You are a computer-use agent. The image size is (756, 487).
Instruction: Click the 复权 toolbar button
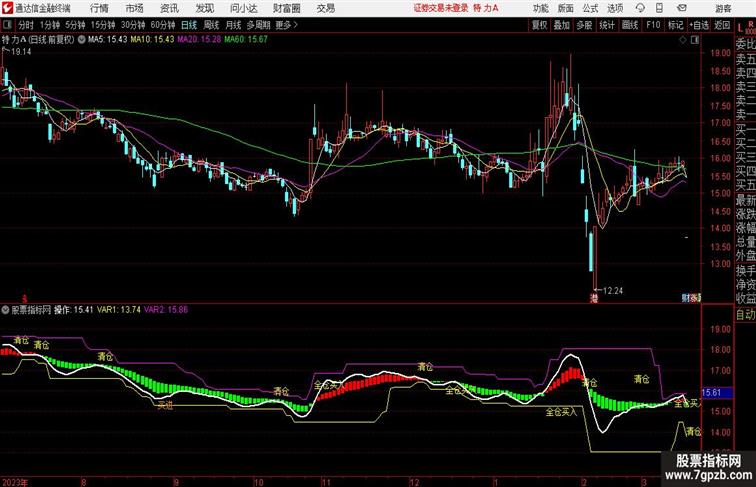[539, 25]
